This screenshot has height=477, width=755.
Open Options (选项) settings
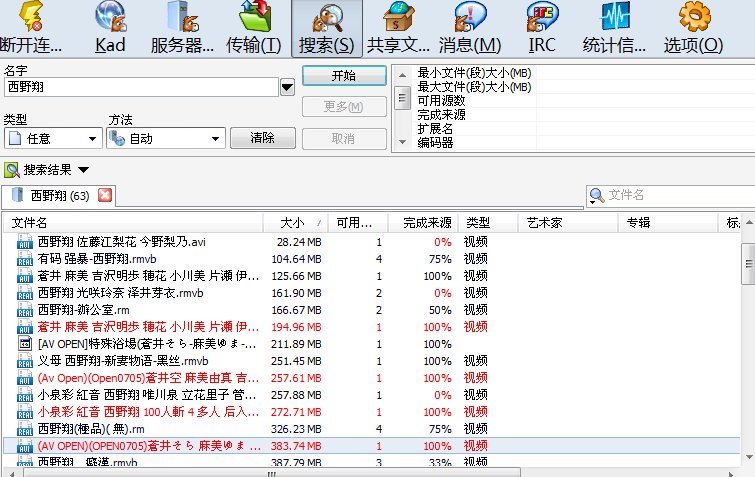point(694,28)
